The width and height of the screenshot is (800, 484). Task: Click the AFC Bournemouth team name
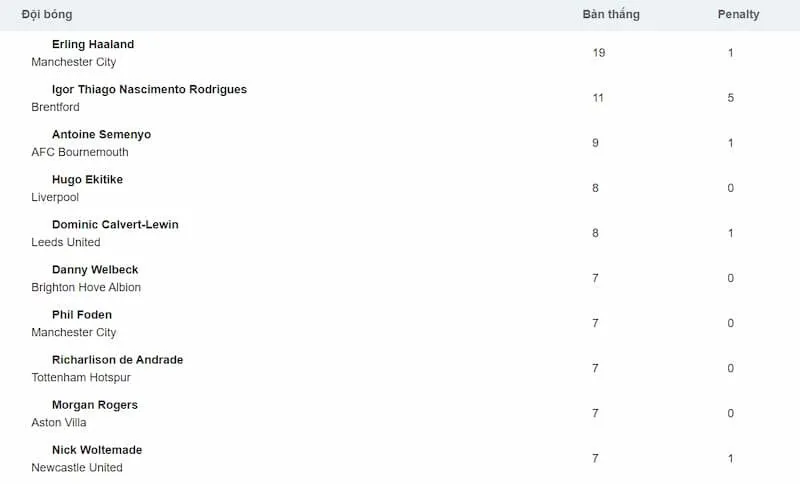tap(80, 152)
